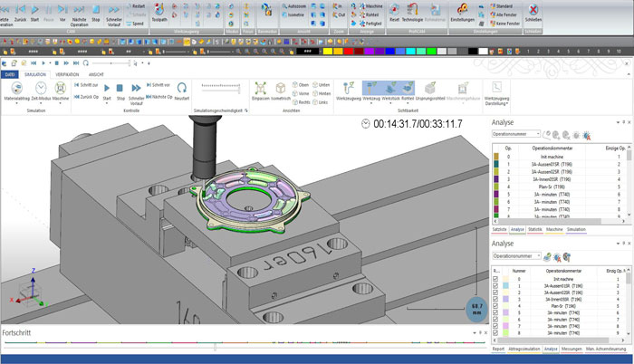Click Einpassen fit-view icon
The height and width of the screenshot is (364, 634).
(x=261, y=89)
